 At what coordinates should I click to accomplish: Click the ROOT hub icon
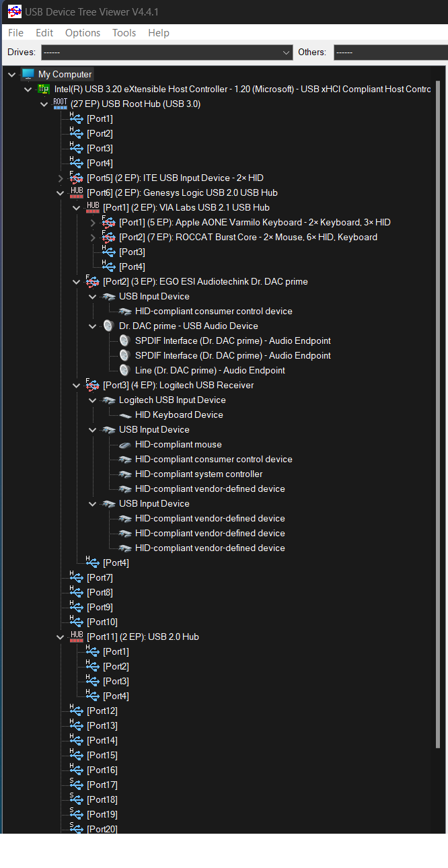click(61, 104)
